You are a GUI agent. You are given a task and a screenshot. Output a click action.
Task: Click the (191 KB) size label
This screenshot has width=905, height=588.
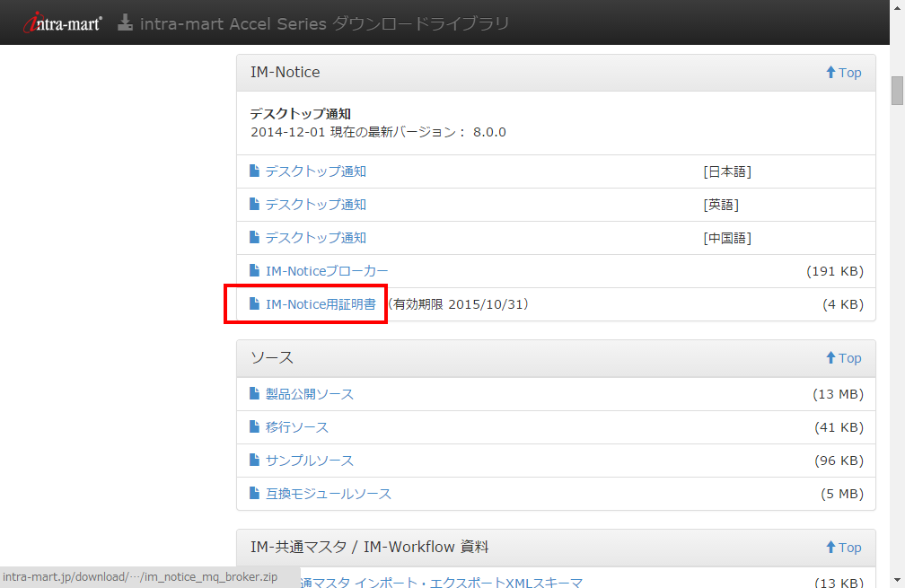(x=835, y=271)
